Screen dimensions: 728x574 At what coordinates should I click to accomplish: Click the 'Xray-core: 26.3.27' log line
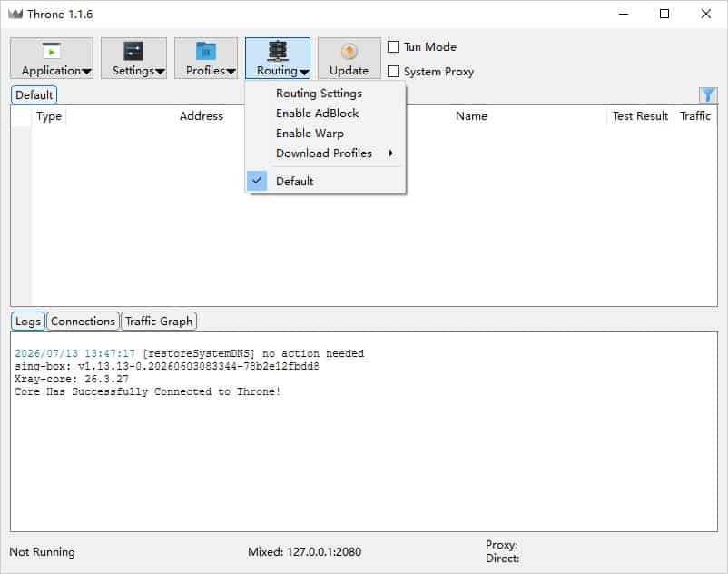(x=72, y=379)
